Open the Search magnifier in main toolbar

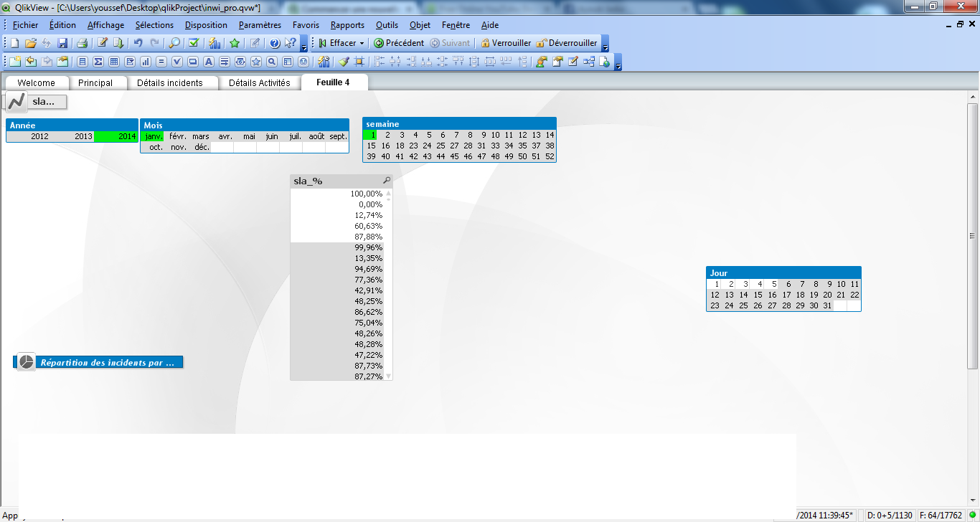tap(174, 43)
